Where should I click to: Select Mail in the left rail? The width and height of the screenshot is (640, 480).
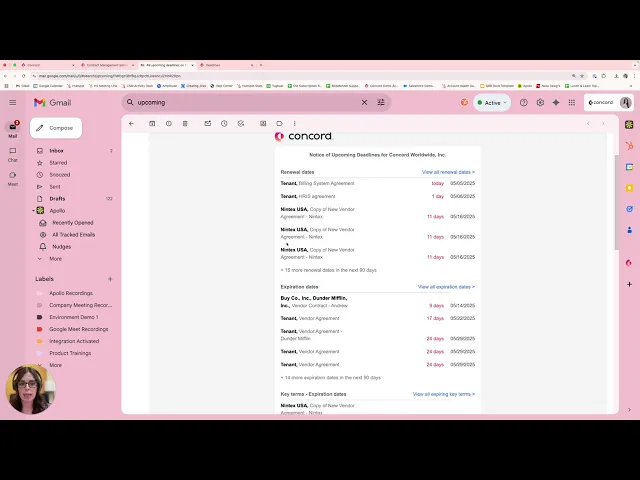(x=13, y=130)
